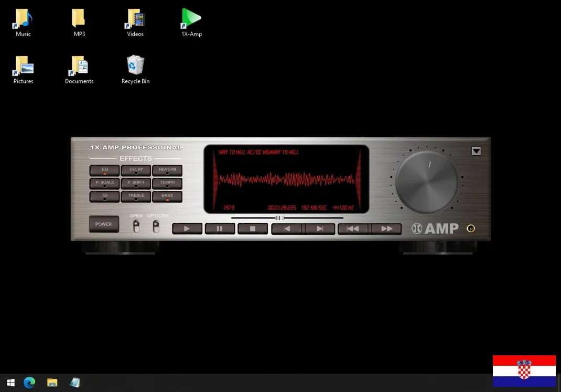Viewport: 561px width, 392px height.
Task: Skip to the next track
Action: pos(319,228)
